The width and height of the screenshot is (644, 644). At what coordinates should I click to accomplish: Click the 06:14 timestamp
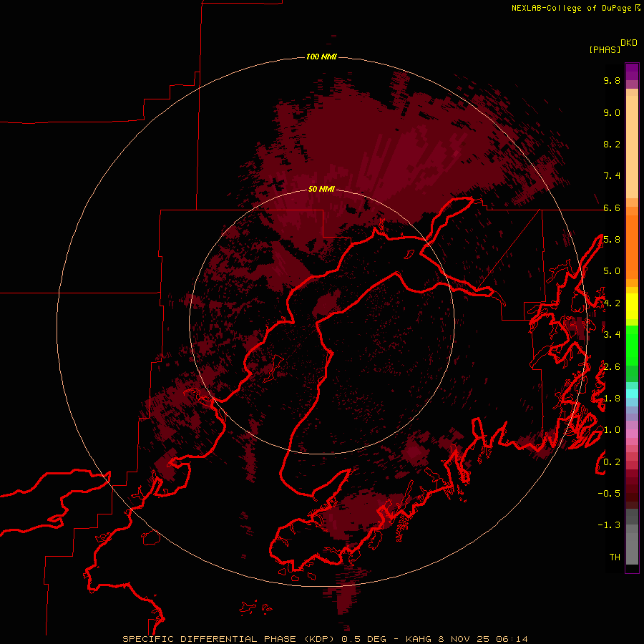[512, 639]
